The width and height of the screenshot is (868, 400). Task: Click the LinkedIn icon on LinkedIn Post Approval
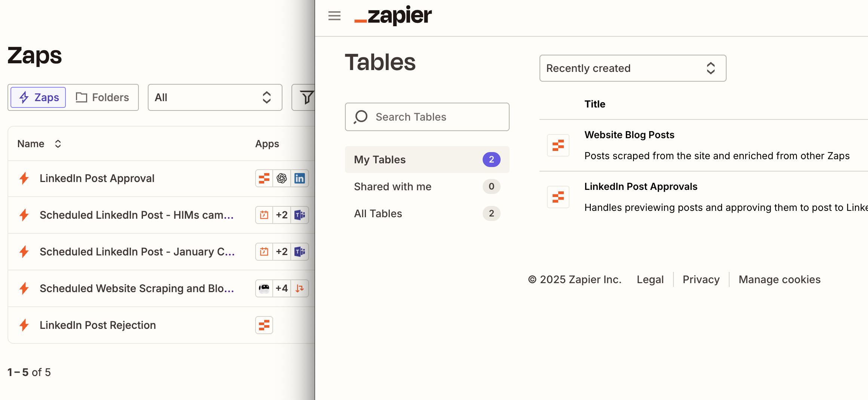[300, 178]
